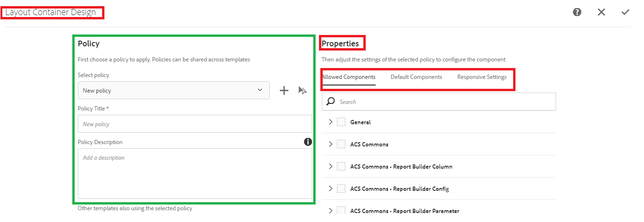The height and width of the screenshot is (222, 644).
Task: Switch to the Default Components tab
Action: (416, 77)
